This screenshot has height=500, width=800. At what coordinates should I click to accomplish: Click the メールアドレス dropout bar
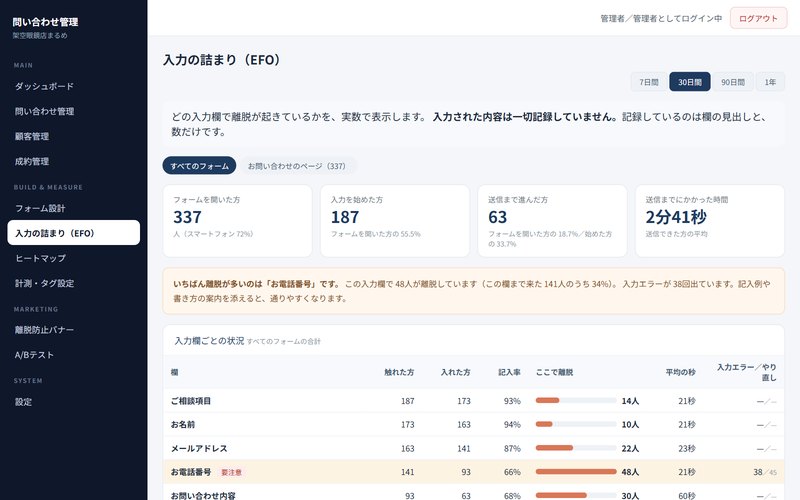point(576,448)
